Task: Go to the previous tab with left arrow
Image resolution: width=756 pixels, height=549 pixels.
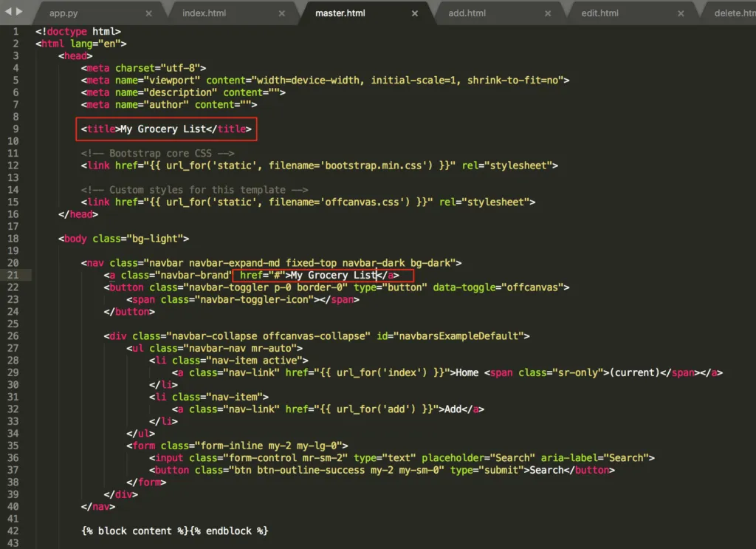Action: [8, 11]
